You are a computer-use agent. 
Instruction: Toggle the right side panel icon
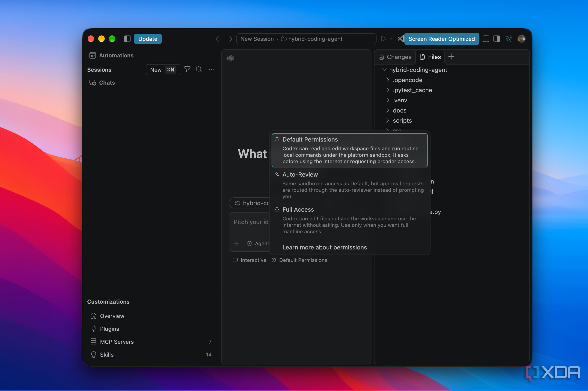click(496, 39)
